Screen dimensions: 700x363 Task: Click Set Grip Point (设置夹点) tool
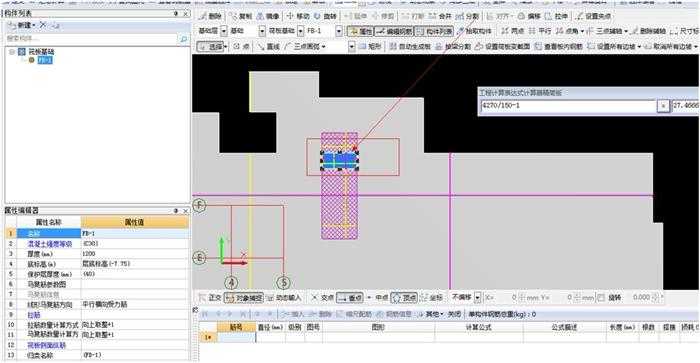593,16
